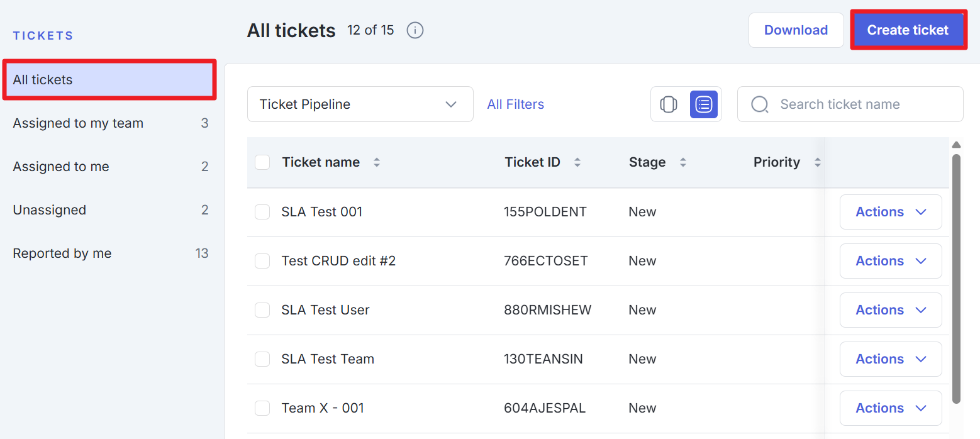This screenshot has width=980, height=439.
Task: Click the table vertical scrollbar
Action: (x=956, y=277)
